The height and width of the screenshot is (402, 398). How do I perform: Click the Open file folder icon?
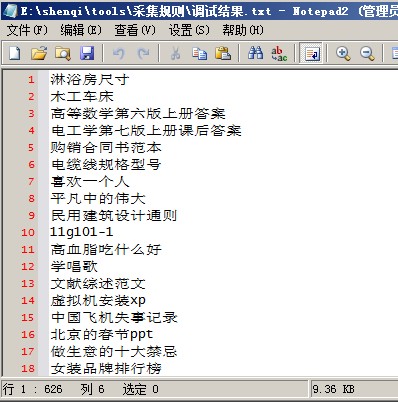(x=39, y=53)
